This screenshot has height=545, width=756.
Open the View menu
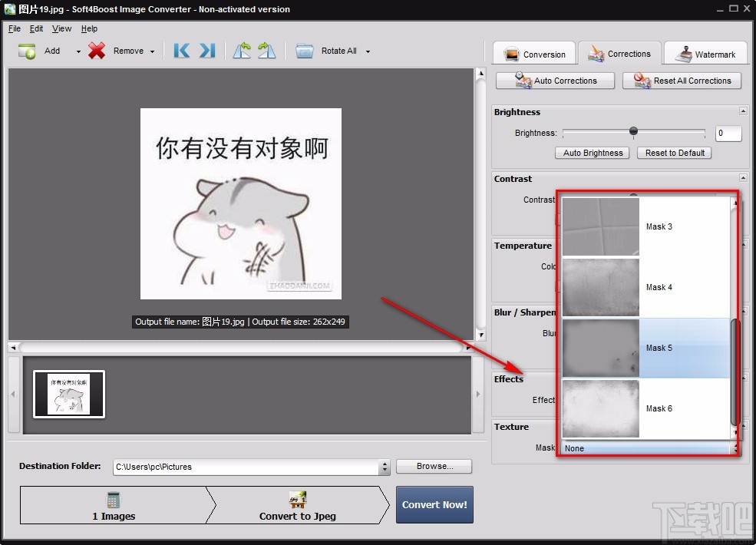tap(61, 28)
